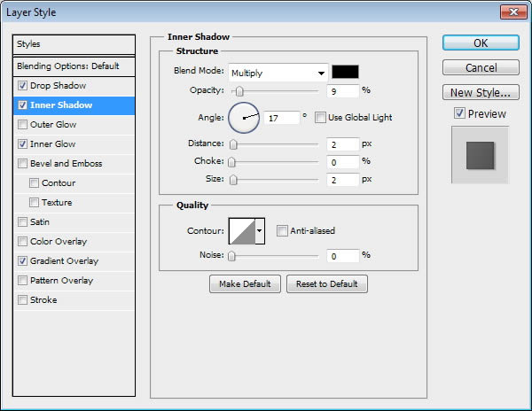Select the Color Overlay style row
Image resolution: width=532 pixels, height=411 pixels.
point(74,241)
